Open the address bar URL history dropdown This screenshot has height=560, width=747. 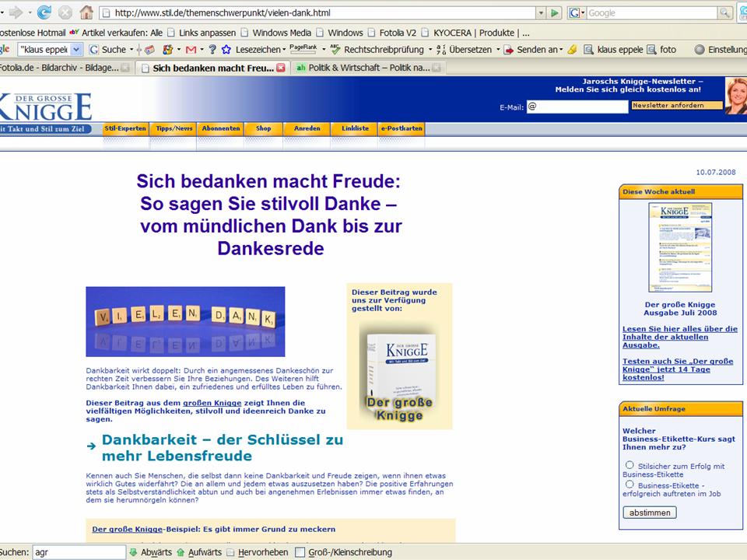pos(541,13)
